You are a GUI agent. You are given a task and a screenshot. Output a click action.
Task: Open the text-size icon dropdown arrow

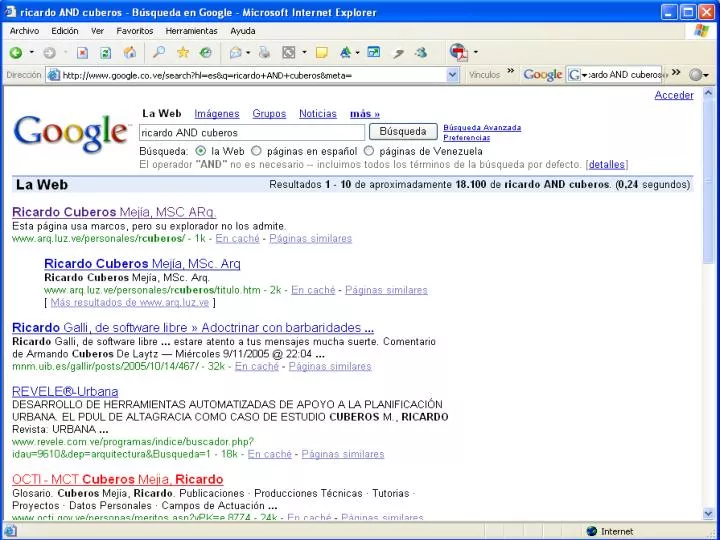(357, 52)
